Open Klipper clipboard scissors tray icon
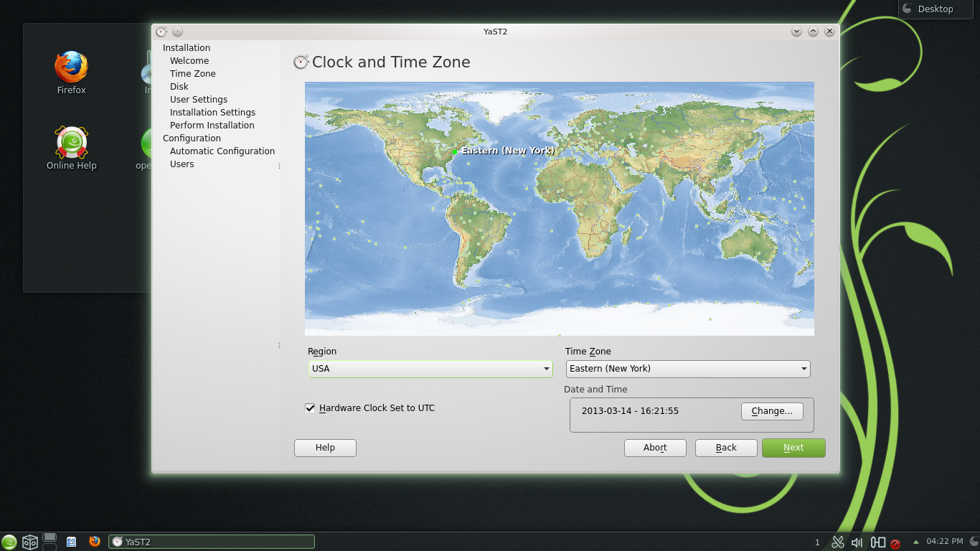 pyautogui.click(x=837, y=542)
